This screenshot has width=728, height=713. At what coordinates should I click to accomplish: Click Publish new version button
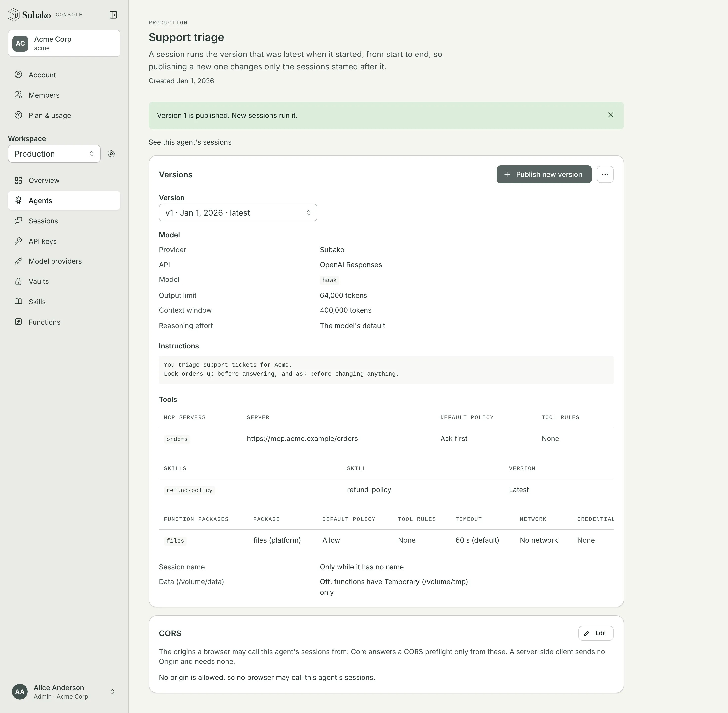pyautogui.click(x=544, y=174)
